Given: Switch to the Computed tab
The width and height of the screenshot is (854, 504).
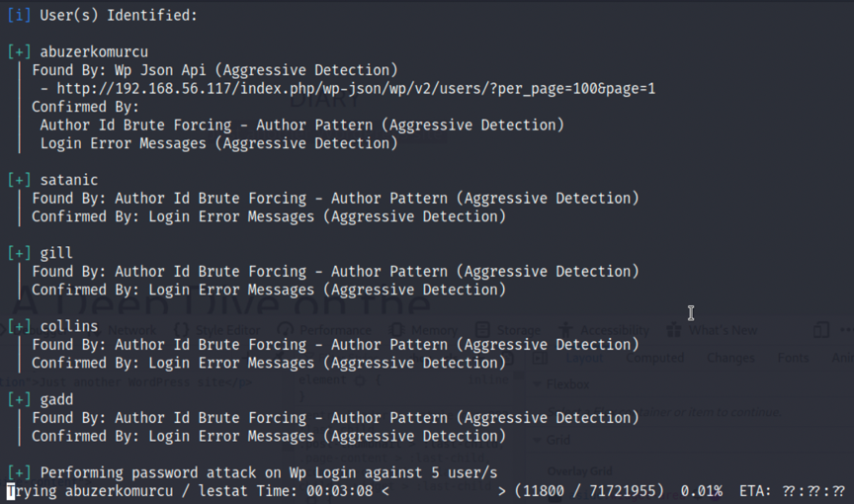Looking at the screenshot, I should 654,358.
